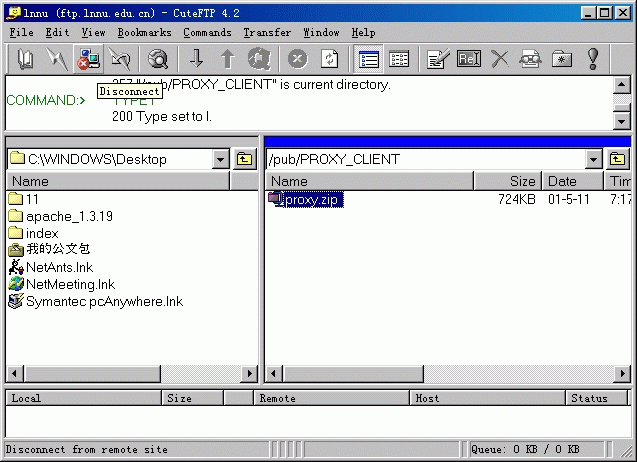This screenshot has height=462, width=637.
Task: Open the Help menu
Action: (364, 33)
